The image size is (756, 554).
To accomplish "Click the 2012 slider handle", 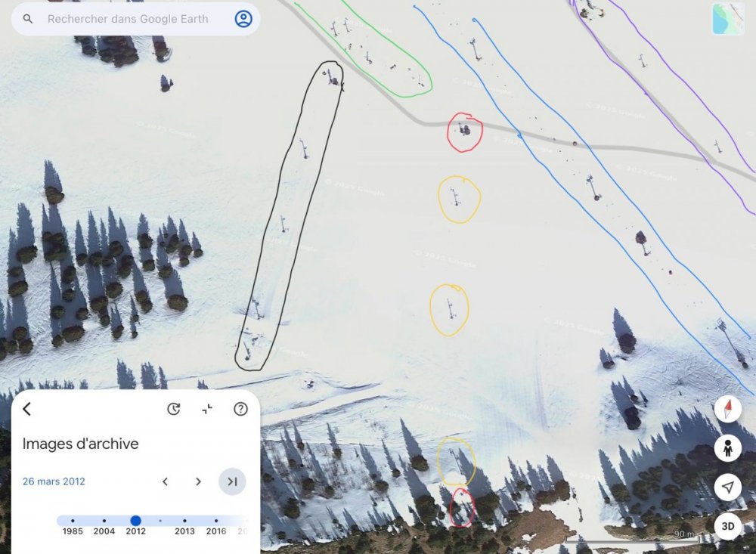I will [136, 520].
